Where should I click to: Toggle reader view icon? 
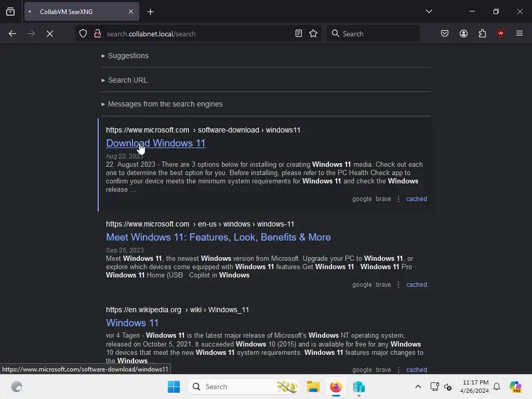point(299,34)
